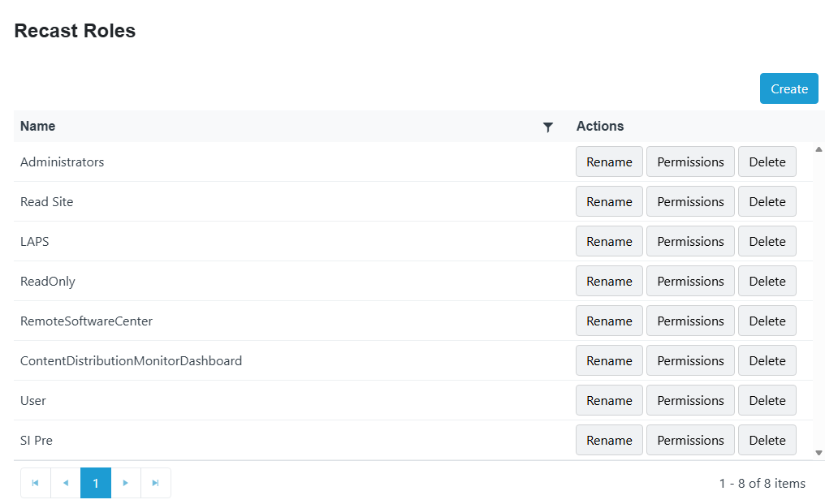Image resolution: width=838 pixels, height=504 pixels.
Task: Select page 1 in the pager
Action: click(96, 483)
